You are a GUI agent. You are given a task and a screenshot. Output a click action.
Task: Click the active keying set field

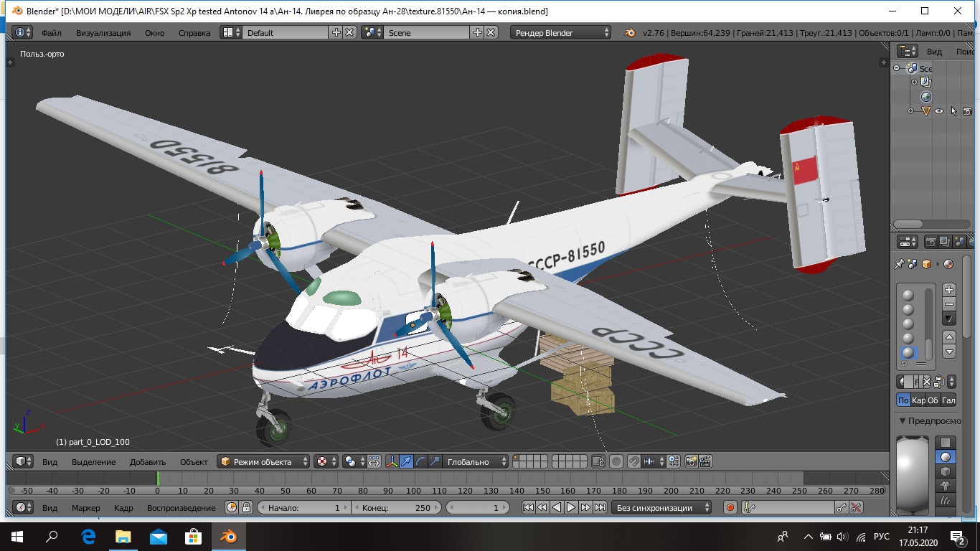click(788, 507)
